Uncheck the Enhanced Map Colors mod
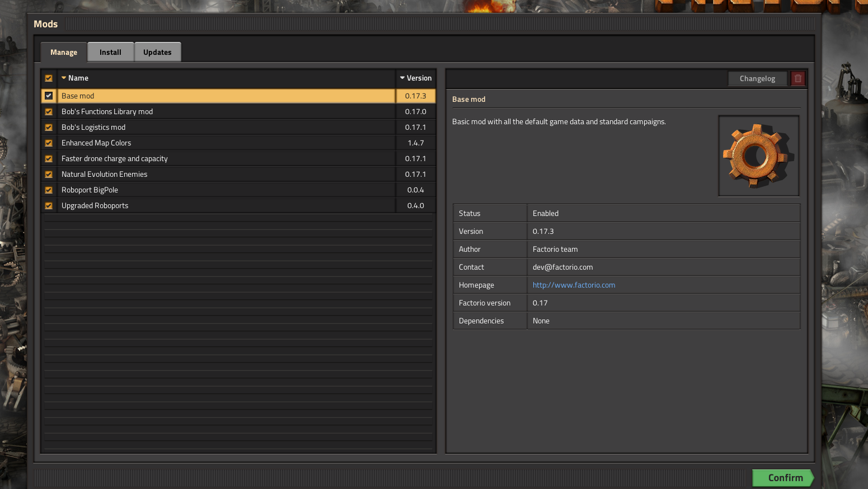 click(x=49, y=143)
